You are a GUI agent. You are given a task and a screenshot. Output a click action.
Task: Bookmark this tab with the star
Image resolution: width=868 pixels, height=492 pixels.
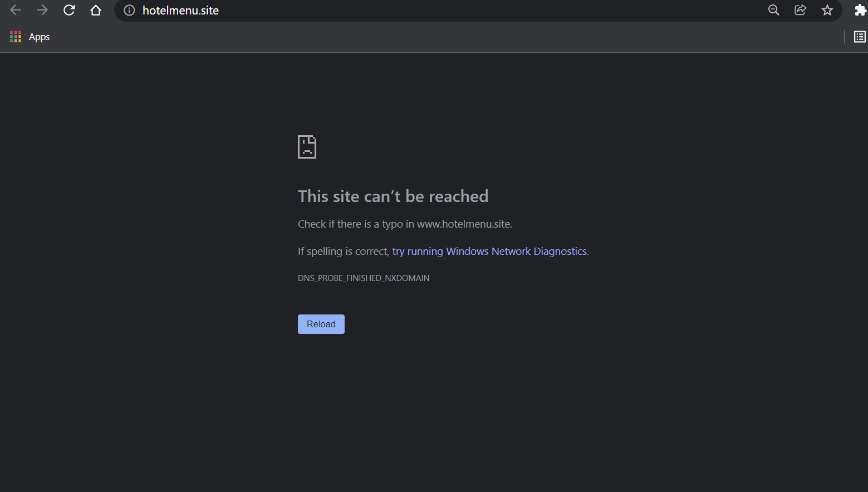827,10
